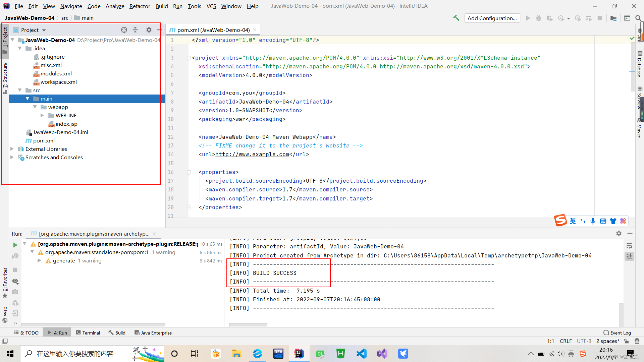The height and width of the screenshot is (362, 644).
Task: Open the Project view dropdown
Action: [44, 30]
